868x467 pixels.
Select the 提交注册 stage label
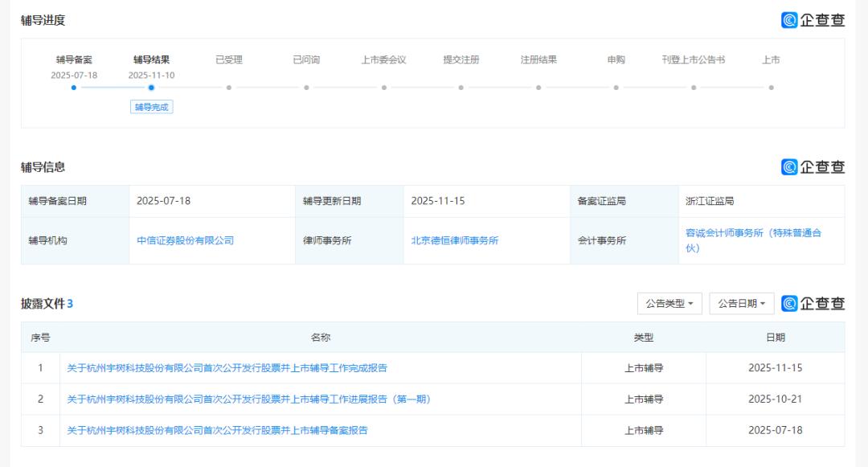pos(461,59)
